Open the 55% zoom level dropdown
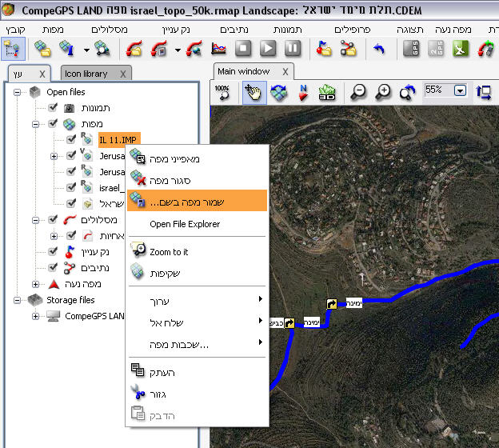Viewport: 499px width, 448px height. click(x=459, y=90)
